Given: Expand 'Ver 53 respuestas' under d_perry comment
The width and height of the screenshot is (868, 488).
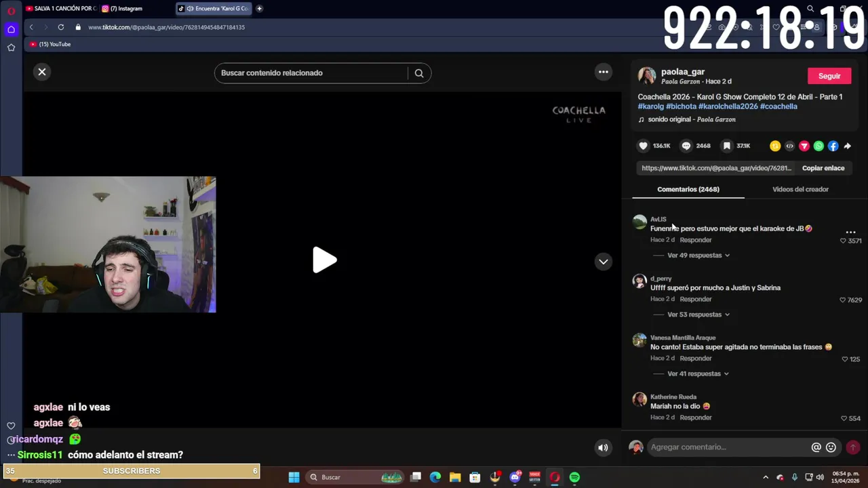Looking at the screenshot, I should pyautogui.click(x=698, y=314).
